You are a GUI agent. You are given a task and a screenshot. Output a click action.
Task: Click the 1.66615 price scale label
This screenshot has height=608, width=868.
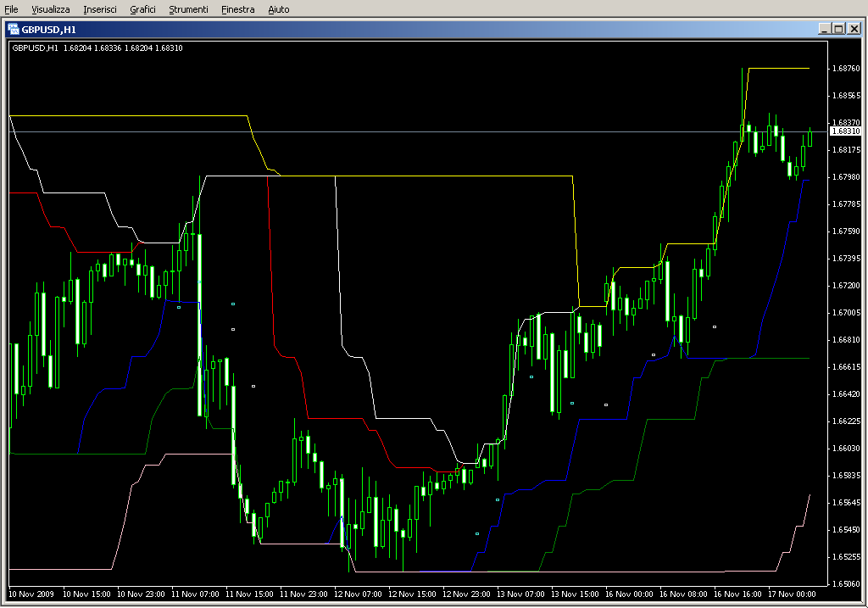[x=847, y=366]
